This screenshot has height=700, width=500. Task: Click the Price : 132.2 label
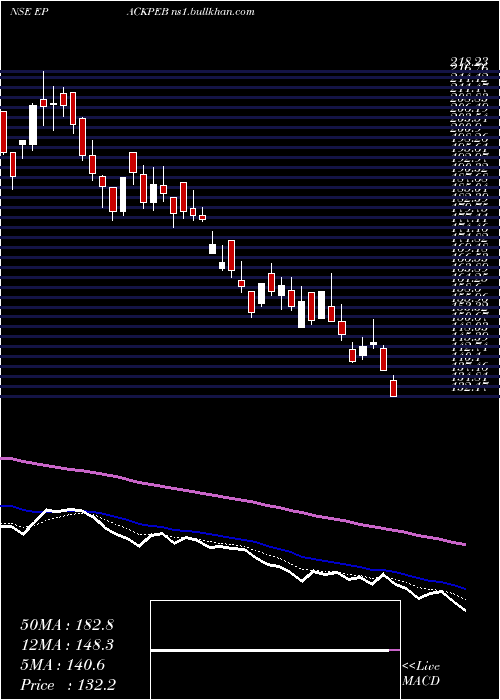pos(68,685)
